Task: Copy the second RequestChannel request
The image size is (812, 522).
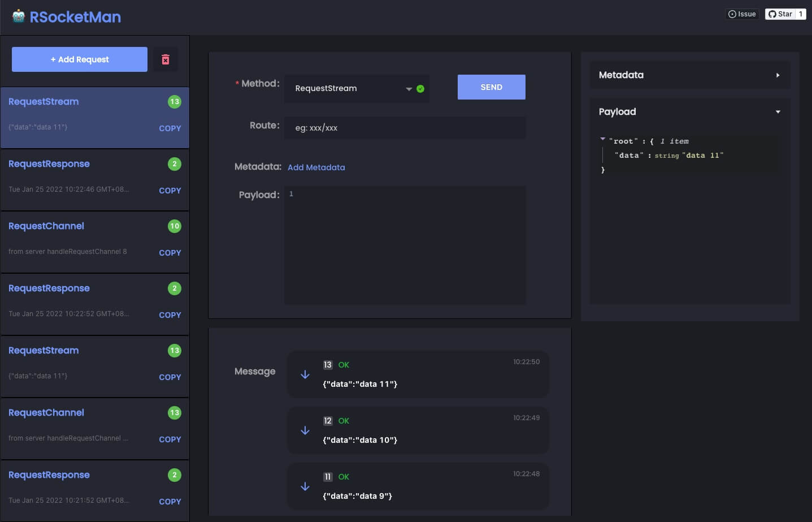Action: (170, 440)
